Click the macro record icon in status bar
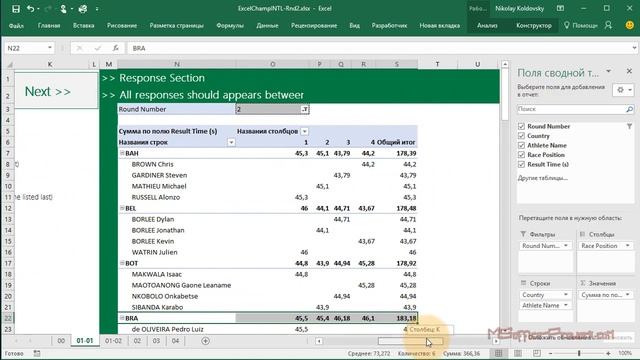The image size is (640, 360). pyautogui.click(x=37, y=353)
